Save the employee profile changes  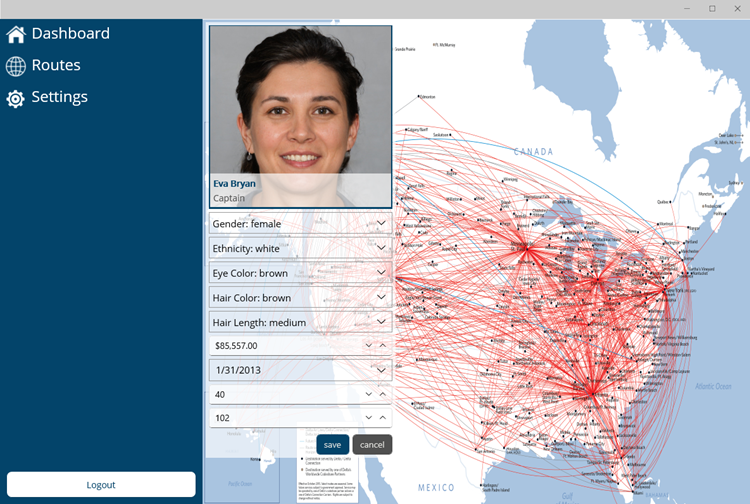(x=332, y=445)
